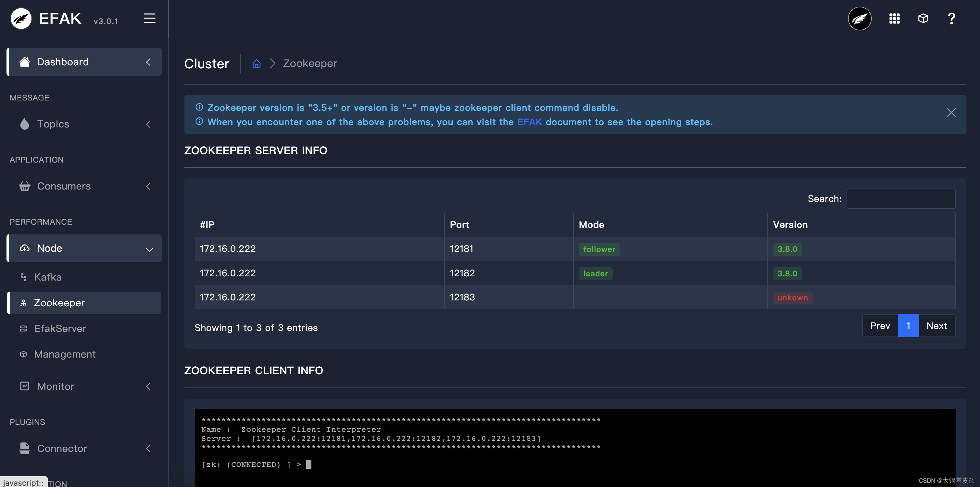Toggle the hamburger sidebar menu icon
This screenshot has width=980, height=487.
pyautogui.click(x=149, y=18)
